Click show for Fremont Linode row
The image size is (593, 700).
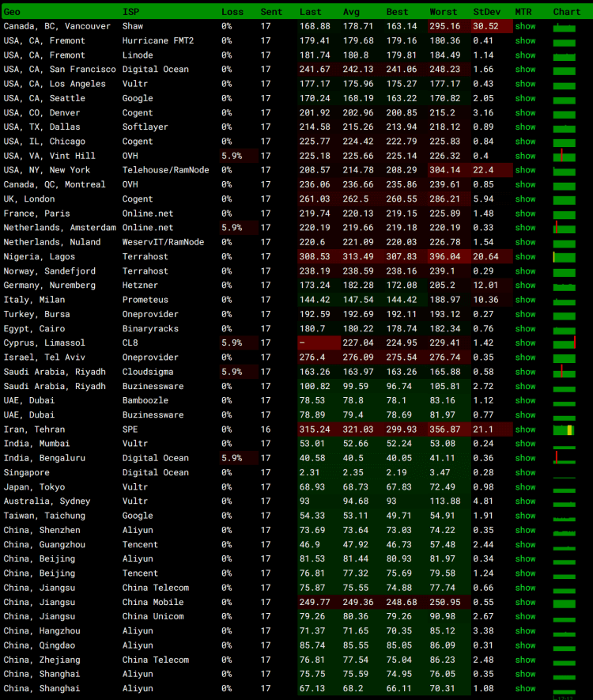[525, 55]
